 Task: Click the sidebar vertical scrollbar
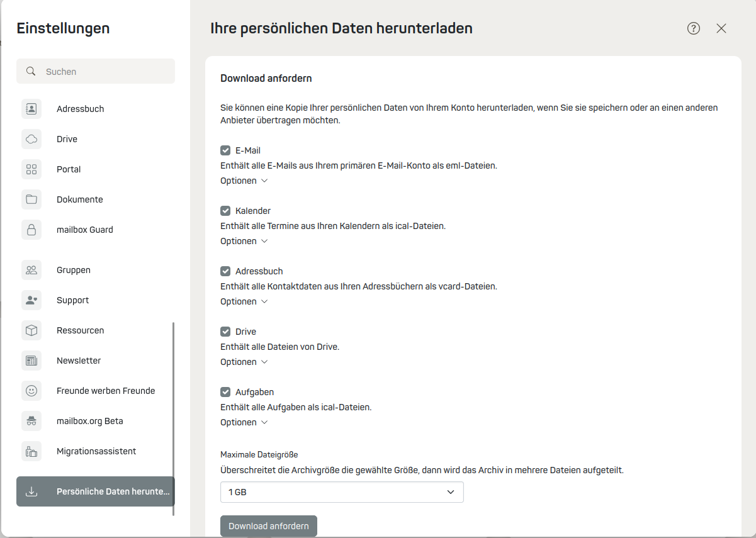point(174,419)
